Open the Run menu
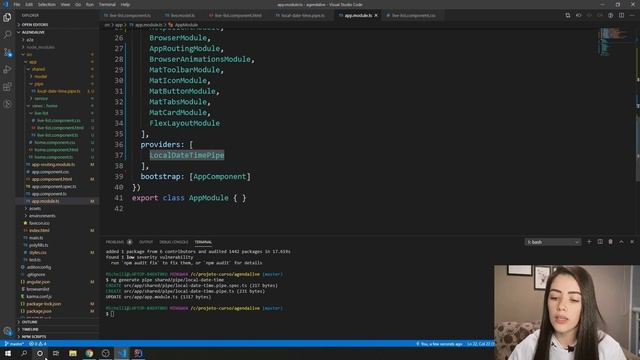640x360 pixels. click(89, 4)
